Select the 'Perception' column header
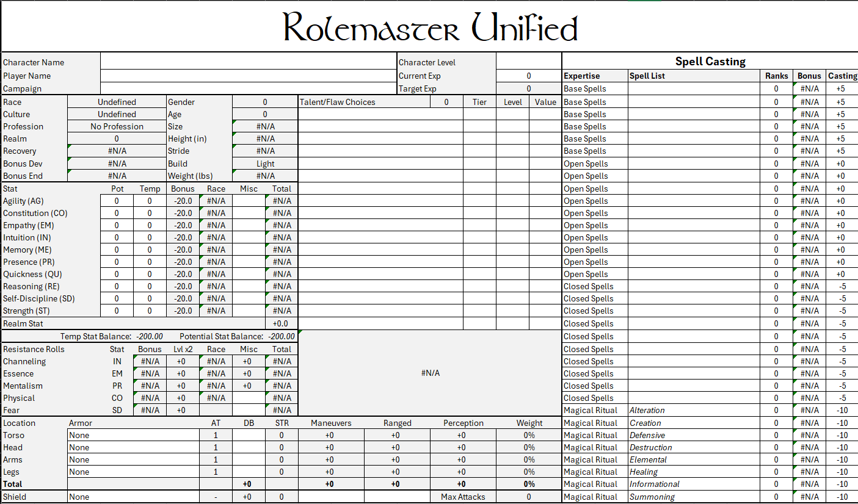 [463, 423]
